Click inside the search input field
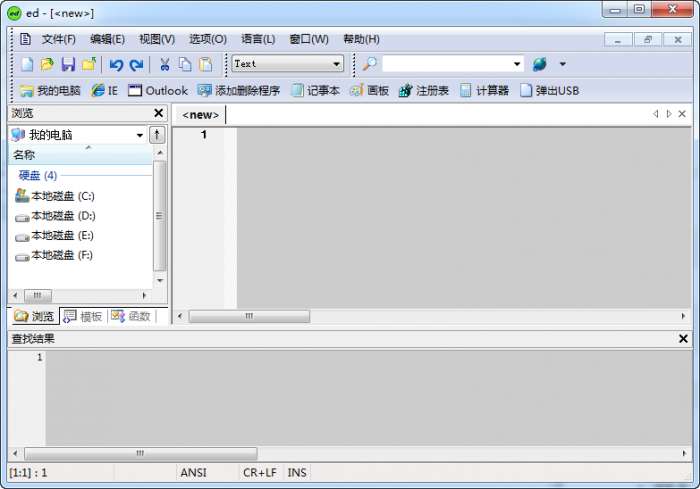 (447, 64)
